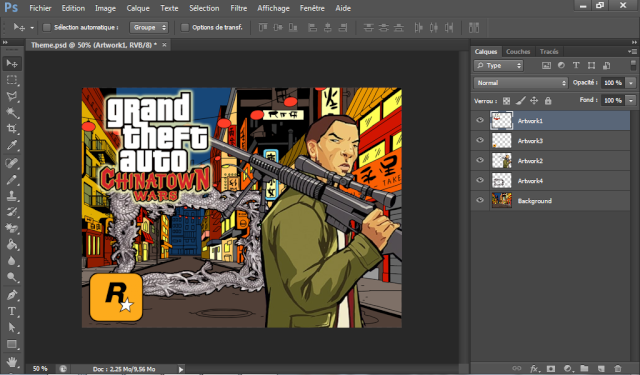Close the Theme.psd document tab
The height and width of the screenshot is (375, 640).
(164, 45)
